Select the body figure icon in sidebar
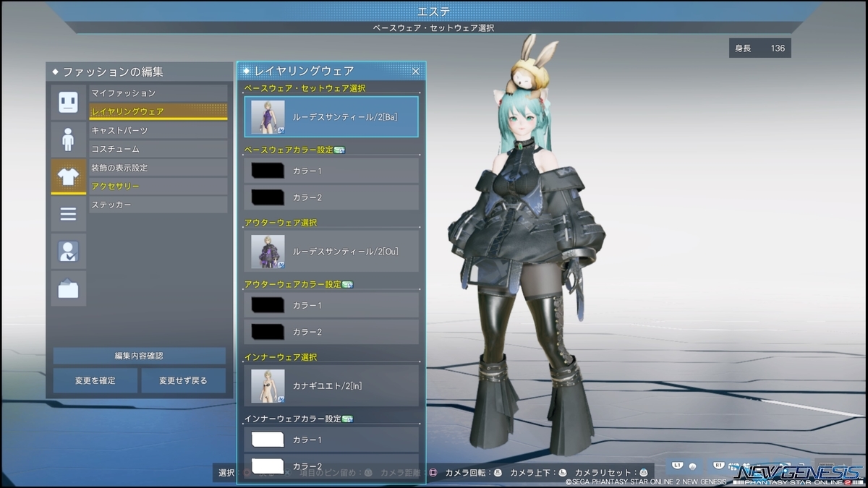The width and height of the screenshot is (868, 488). (68, 140)
